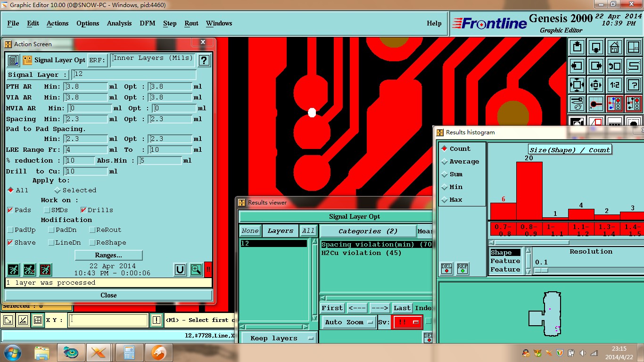Click the first running-man run icon
The height and width of the screenshot is (362, 644).
pyautogui.click(x=13, y=270)
